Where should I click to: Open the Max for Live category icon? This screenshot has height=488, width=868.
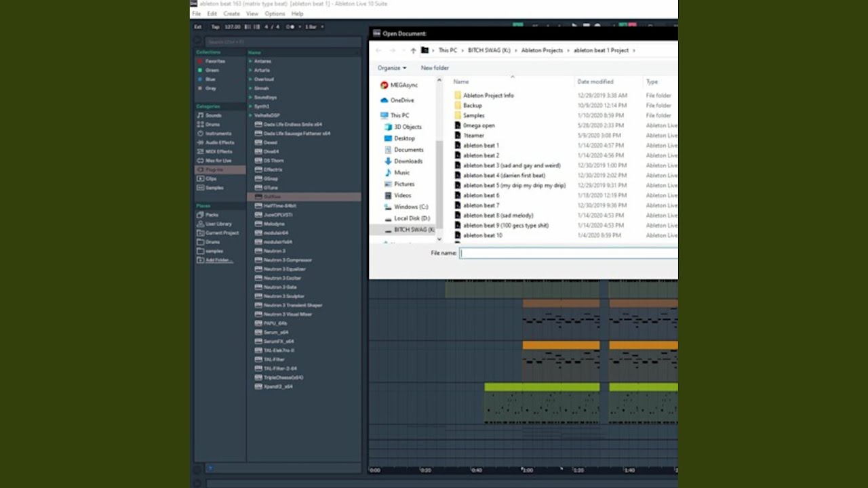200,161
